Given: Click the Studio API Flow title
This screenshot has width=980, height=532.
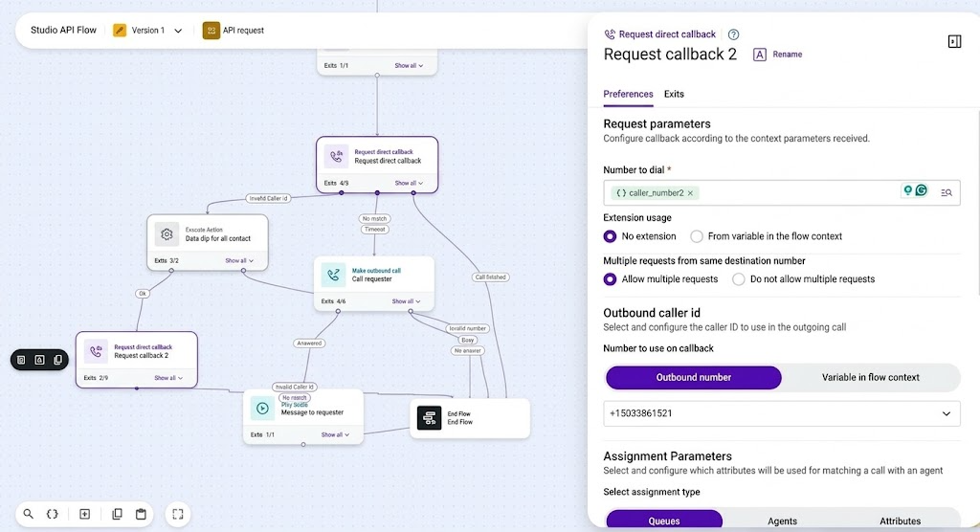Looking at the screenshot, I should (63, 30).
